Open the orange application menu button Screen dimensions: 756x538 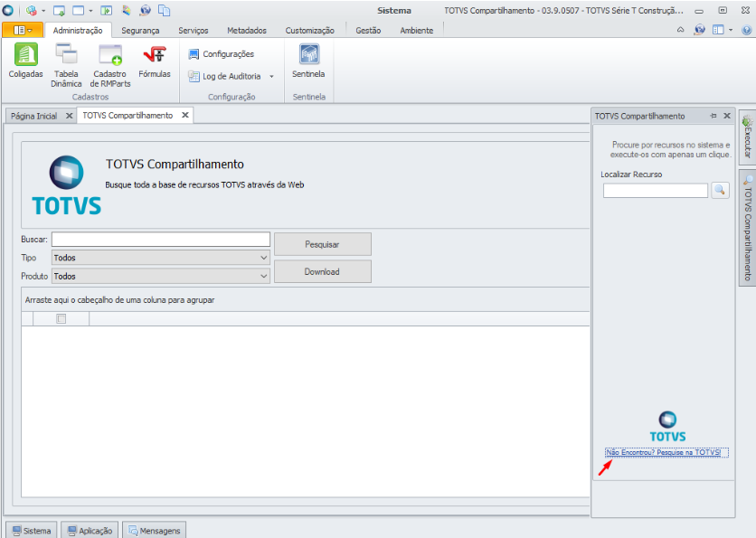pyautogui.click(x=23, y=30)
